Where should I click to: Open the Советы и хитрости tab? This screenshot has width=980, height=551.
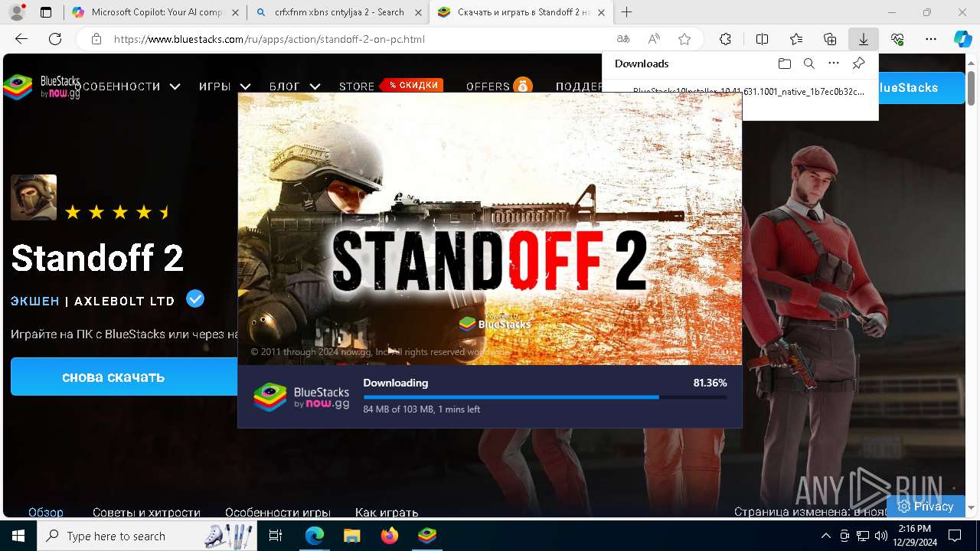[146, 512]
